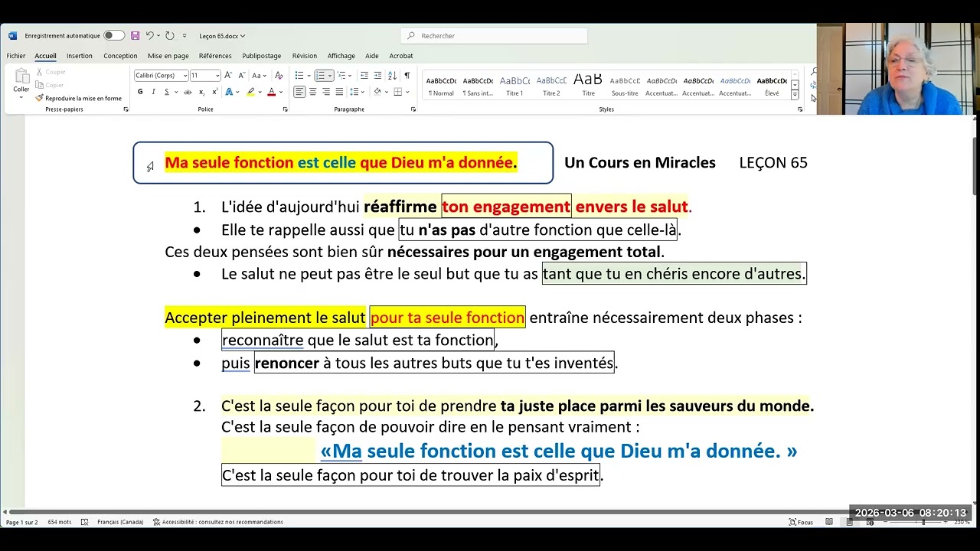Open the Fichier menu
The width and height of the screenshot is (980, 551).
point(16,56)
